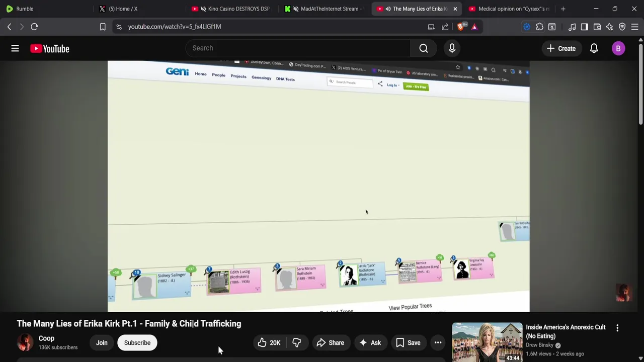The height and width of the screenshot is (362, 644).
Task: Open more actions three-dot menu under video
Action: tap(438, 343)
